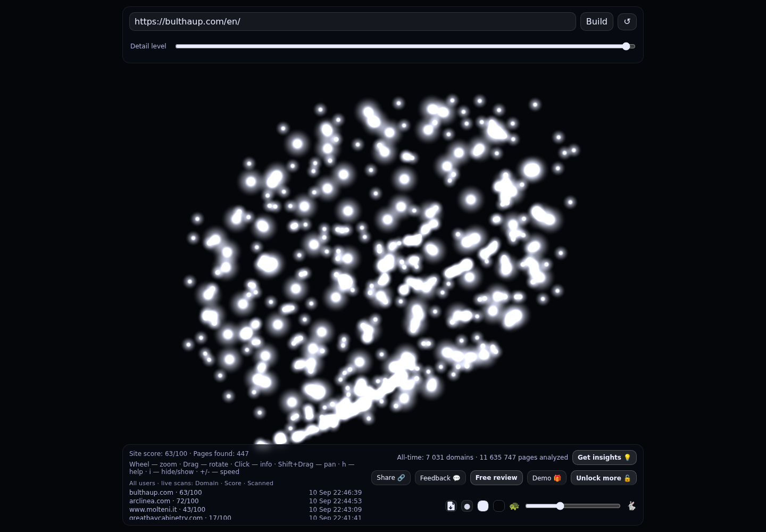The height and width of the screenshot is (532, 766).
Task: Click the download file icon
Action: [451, 506]
